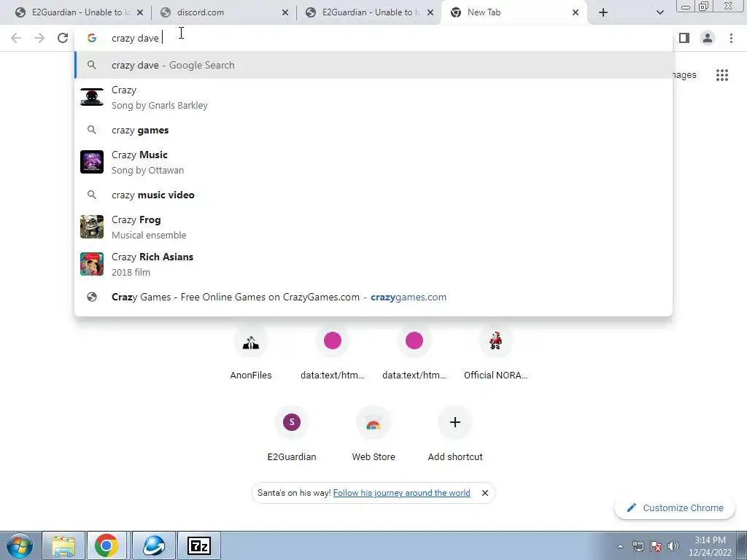Click the browser back arrow
Image resolution: width=747 pixels, height=560 pixels.
(x=16, y=38)
